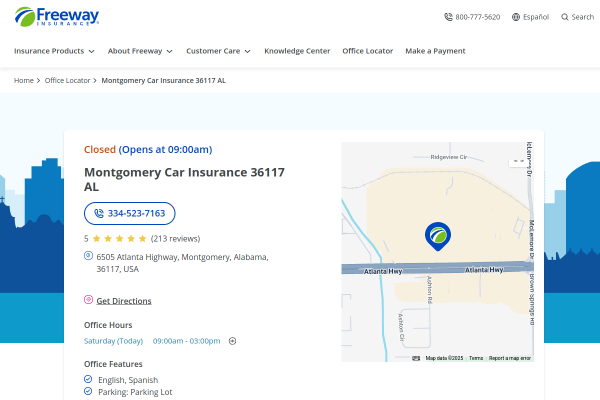
Task: Select the Office Hours heading
Action: (x=108, y=325)
